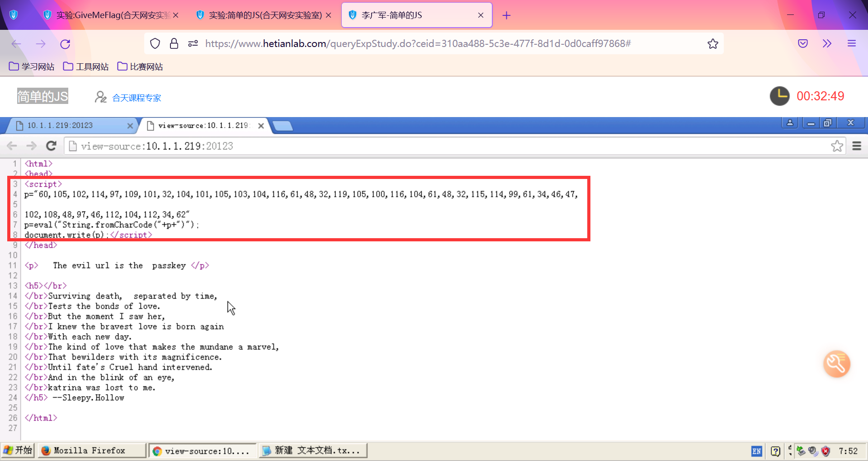Click the 简单的JS experiment title
Viewport: 868px width, 461px height.
click(x=42, y=96)
